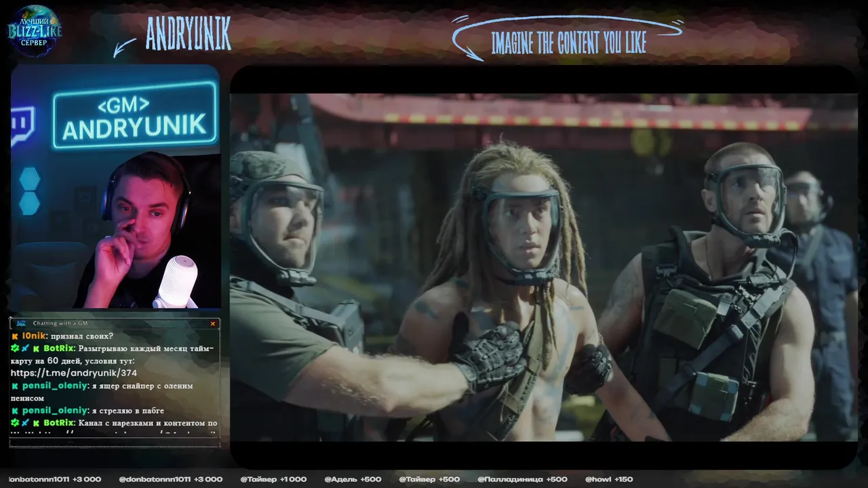Click BotRix username on the giveaway message
Screen dimensions: 868x488
tap(58, 348)
